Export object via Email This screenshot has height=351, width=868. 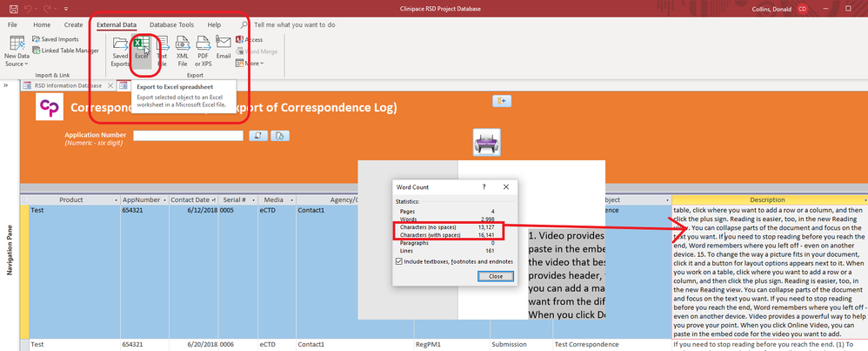[x=224, y=49]
